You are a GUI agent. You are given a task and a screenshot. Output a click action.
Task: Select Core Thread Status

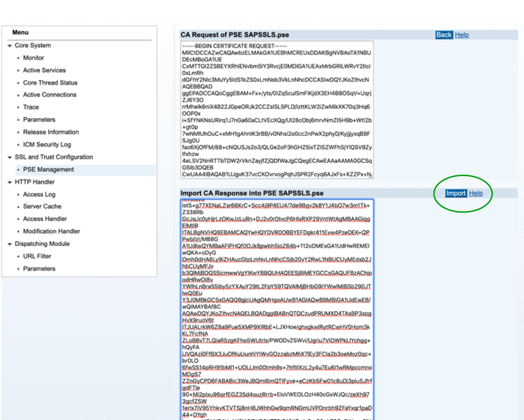click(50, 83)
